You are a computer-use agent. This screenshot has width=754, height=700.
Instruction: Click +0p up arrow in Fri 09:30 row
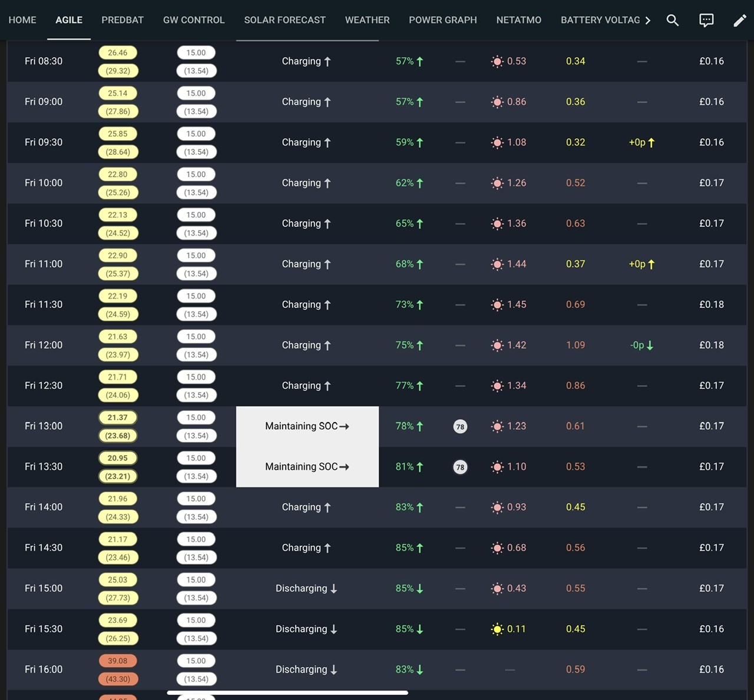coord(651,142)
